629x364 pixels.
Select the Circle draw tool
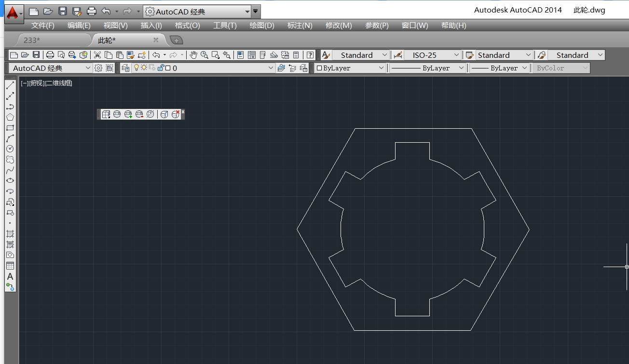tap(10, 149)
